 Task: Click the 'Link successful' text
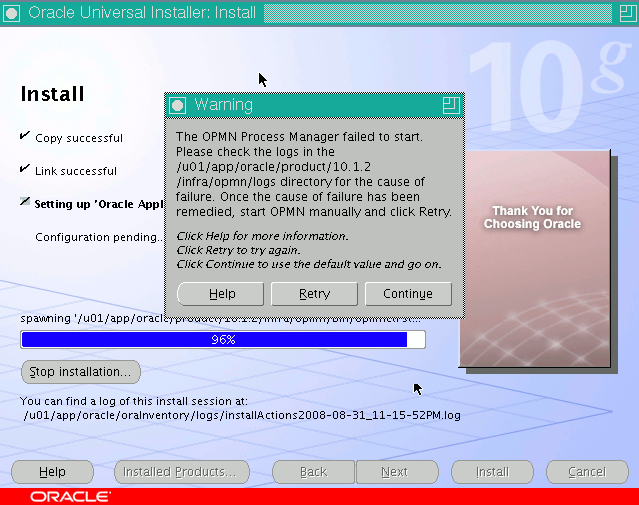click(x=76, y=171)
